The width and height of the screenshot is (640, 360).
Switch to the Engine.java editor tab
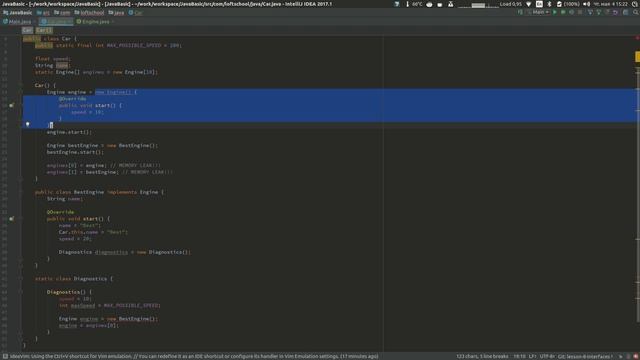pyautogui.click(x=95, y=22)
